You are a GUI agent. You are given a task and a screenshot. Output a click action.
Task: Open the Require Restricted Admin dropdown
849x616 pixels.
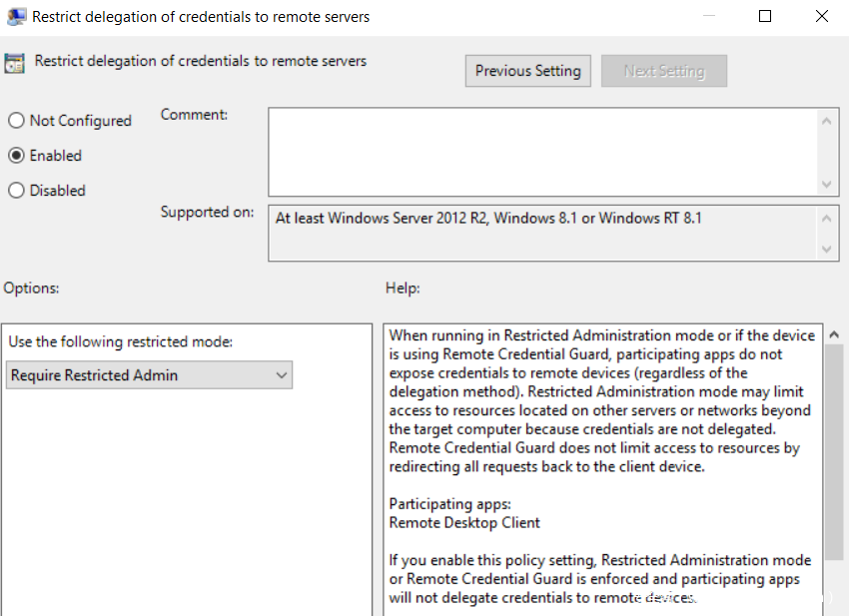coord(149,375)
